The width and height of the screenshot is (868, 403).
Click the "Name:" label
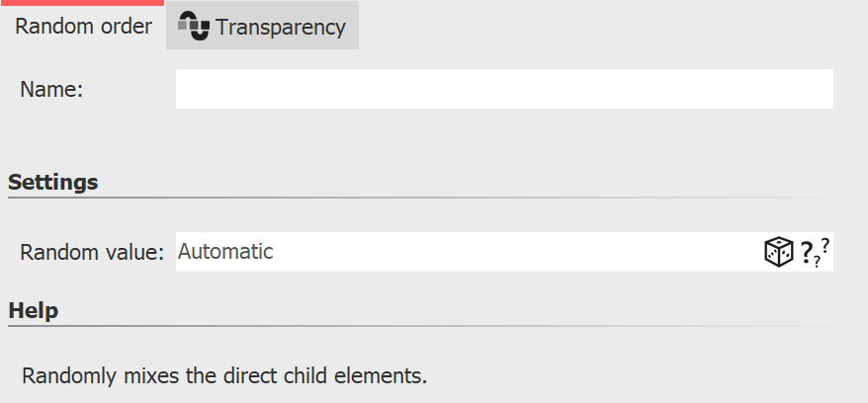click(x=51, y=89)
